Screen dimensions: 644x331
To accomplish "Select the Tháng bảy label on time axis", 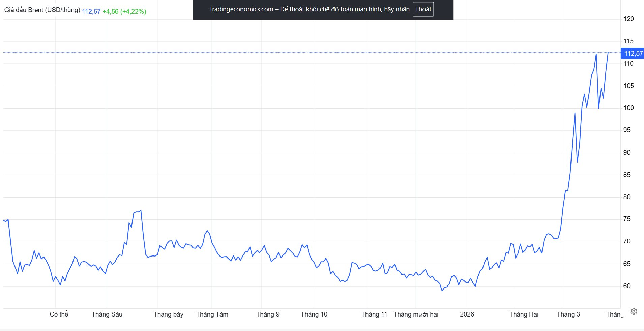I will [168, 314].
